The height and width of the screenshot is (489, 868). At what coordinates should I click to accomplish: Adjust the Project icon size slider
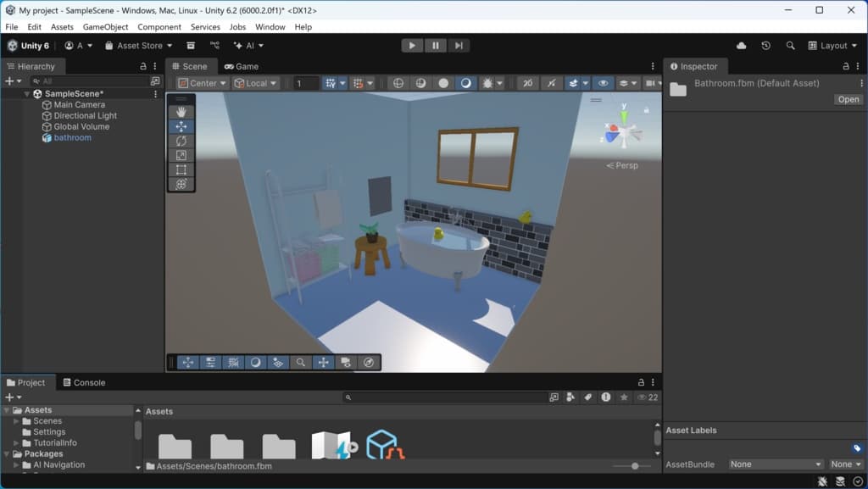(635, 466)
